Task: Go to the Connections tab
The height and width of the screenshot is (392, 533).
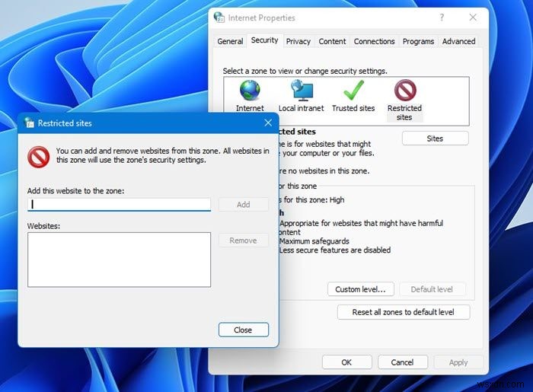Action: (375, 41)
